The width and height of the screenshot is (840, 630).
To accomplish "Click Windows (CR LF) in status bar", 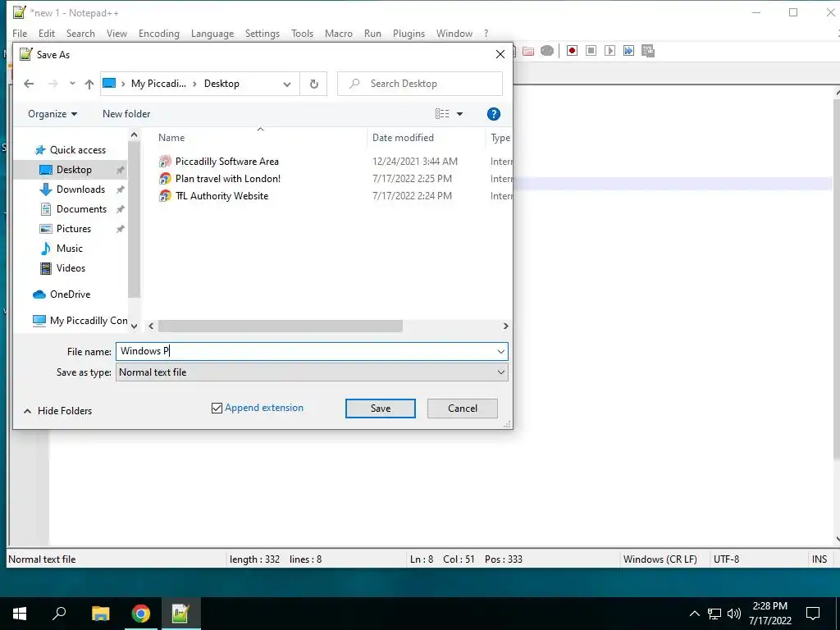I will tap(660, 559).
